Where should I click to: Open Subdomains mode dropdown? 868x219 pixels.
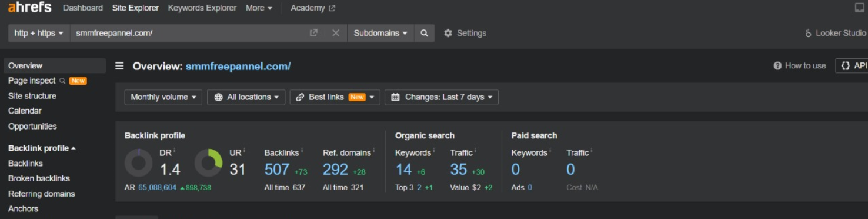[380, 33]
